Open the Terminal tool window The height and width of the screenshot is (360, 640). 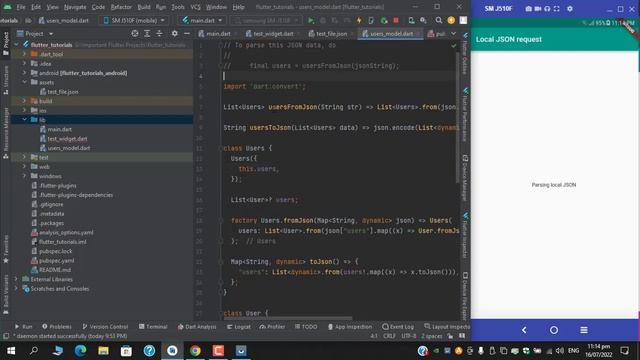(153, 327)
